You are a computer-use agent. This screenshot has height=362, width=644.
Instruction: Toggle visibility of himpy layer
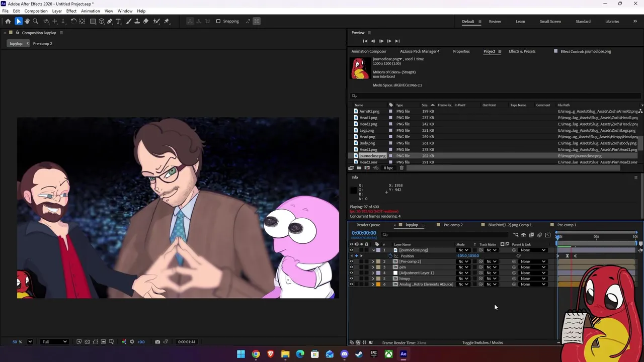pyautogui.click(x=351, y=279)
